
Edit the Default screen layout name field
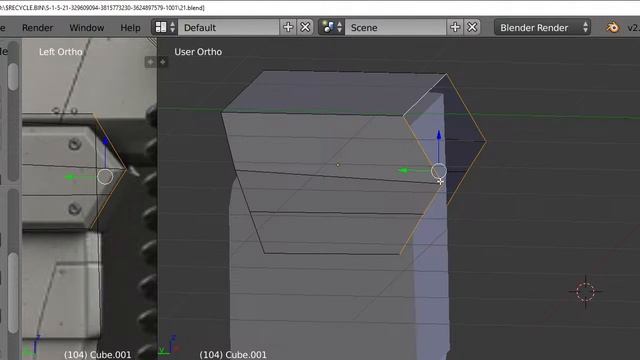[x=229, y=27]
